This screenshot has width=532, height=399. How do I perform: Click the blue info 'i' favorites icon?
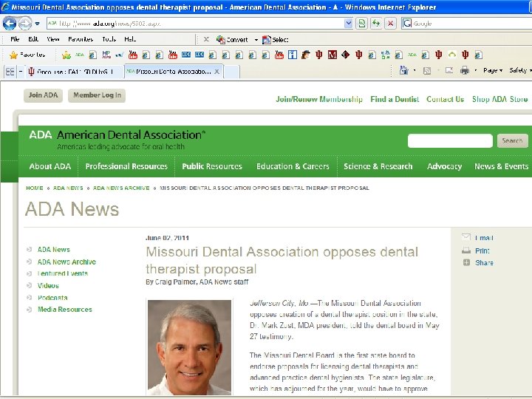293,55
